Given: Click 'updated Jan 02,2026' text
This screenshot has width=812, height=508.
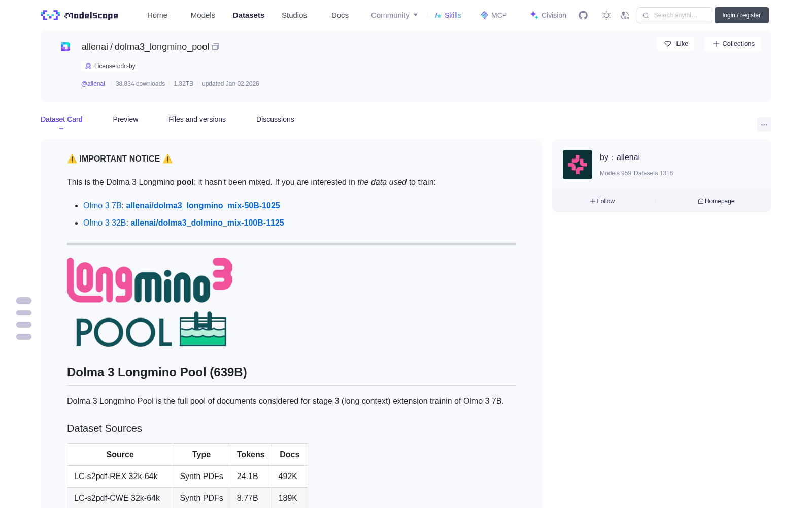Looking at the screenshot, I should point(230,84).
